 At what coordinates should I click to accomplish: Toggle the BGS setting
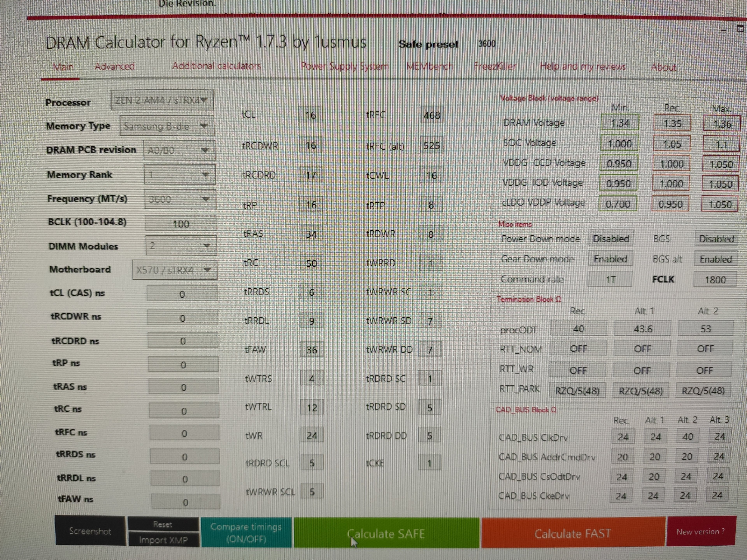716,239
